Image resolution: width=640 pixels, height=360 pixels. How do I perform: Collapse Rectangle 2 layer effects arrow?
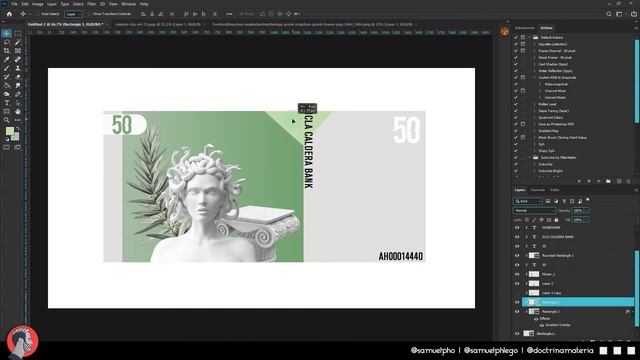tap(633, 312)
